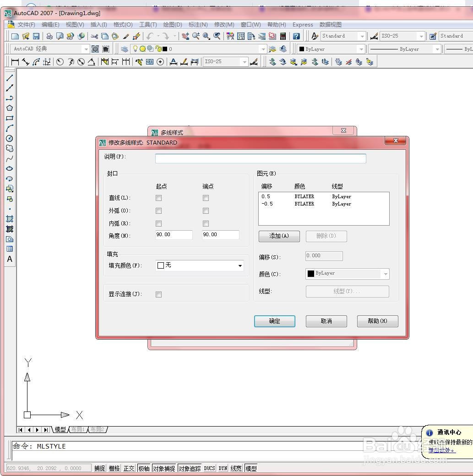Select the -0.5 BYLAYER element row
Screen dimensions: 473x476
click(324, 204)
